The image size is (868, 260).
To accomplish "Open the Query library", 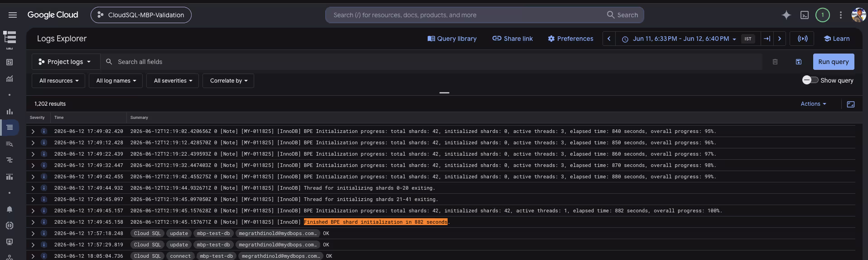I will coord(452,39).
